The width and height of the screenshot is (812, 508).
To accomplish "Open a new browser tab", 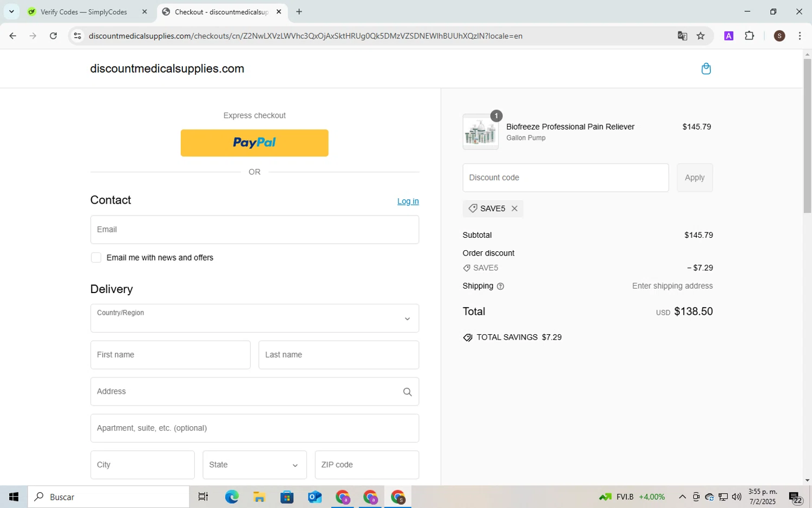I will (x=299, y=11).
